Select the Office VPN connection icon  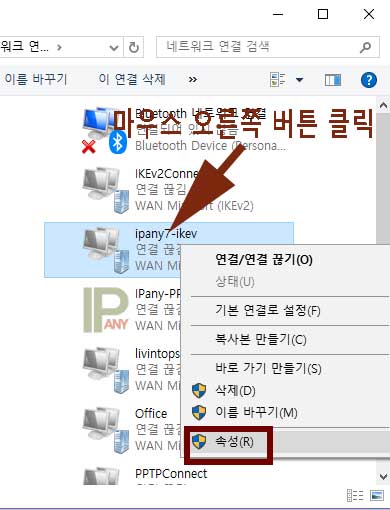click(x=106, y=430)
